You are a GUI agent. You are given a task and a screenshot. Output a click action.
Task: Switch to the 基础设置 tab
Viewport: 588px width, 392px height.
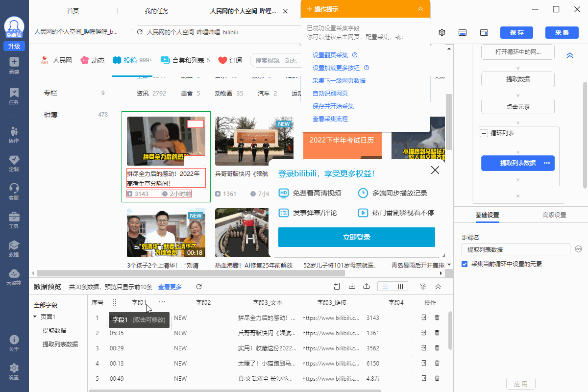pos(487,215)
